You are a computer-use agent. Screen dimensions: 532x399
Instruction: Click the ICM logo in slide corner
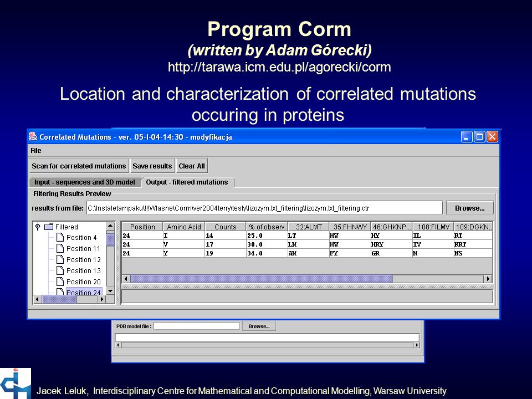tap(16, 383)
